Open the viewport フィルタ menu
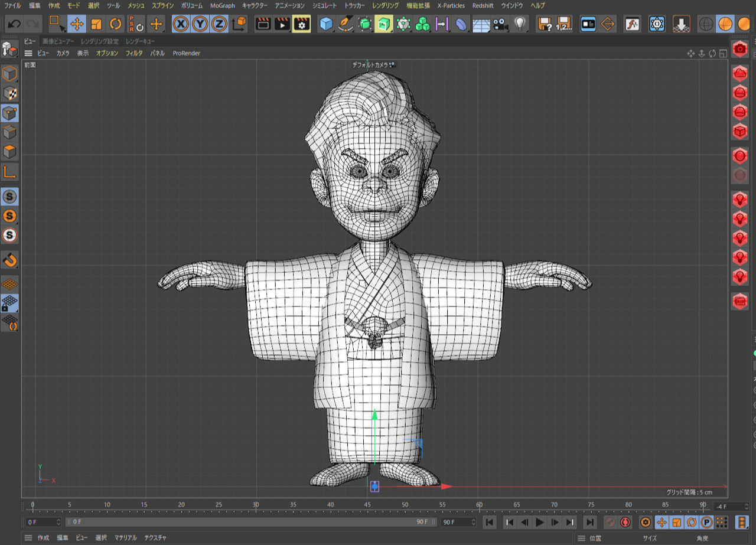 tap(133, 53)
